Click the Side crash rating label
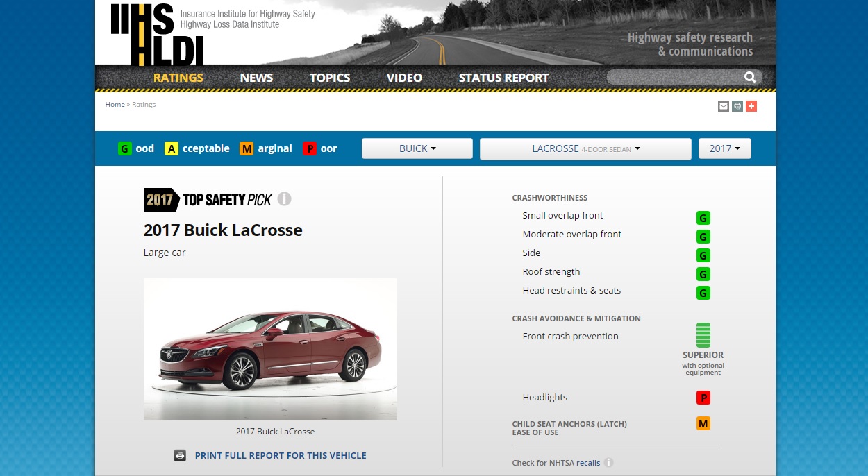 click(531, 253)
